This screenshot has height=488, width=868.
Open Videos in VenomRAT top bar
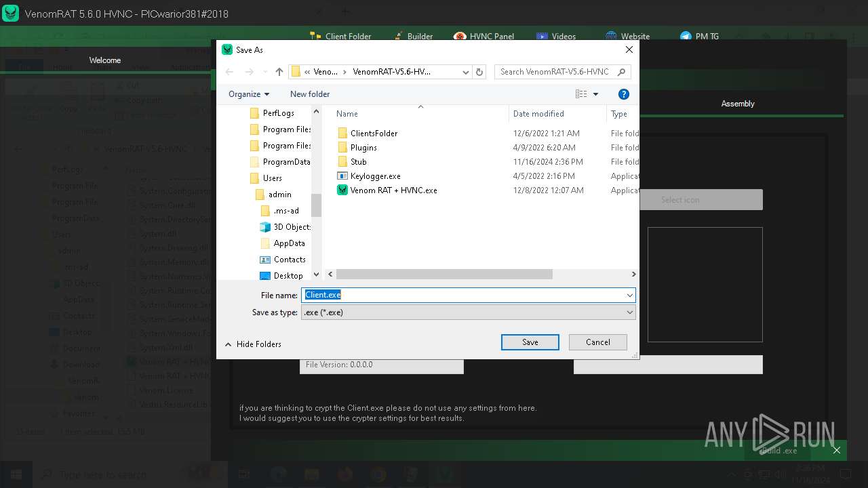(556, 37)
